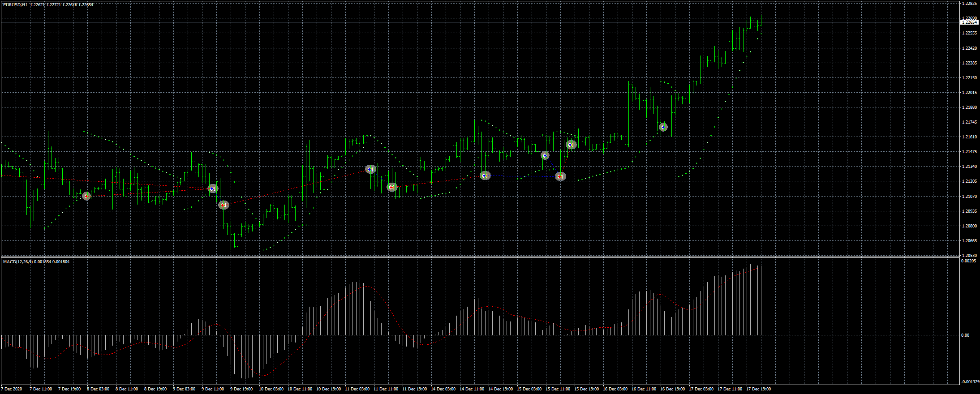The width and height of the screenshot is (980, 394).
Task: Click the 1.21610 price axis label
Action: [x=970, y=137]
